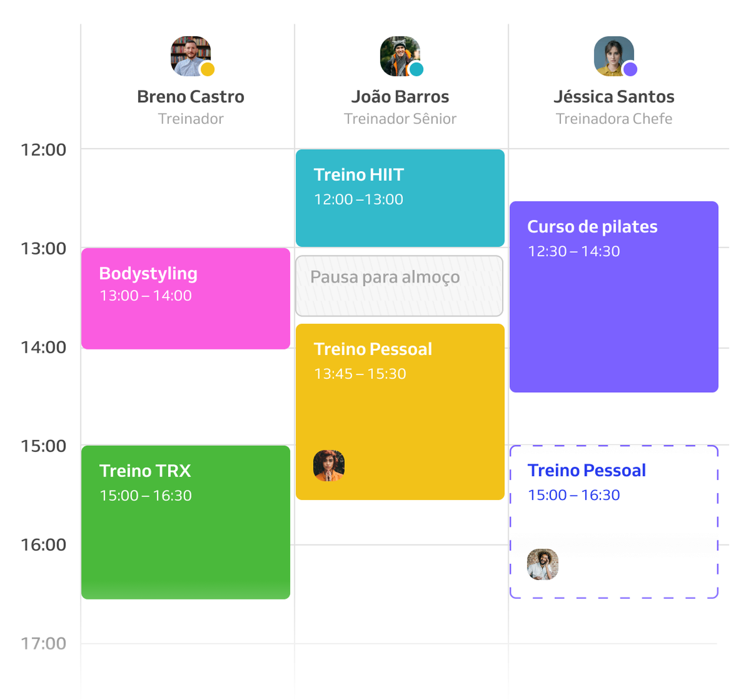Click the teal status dot on João Barros

point(416,70)
